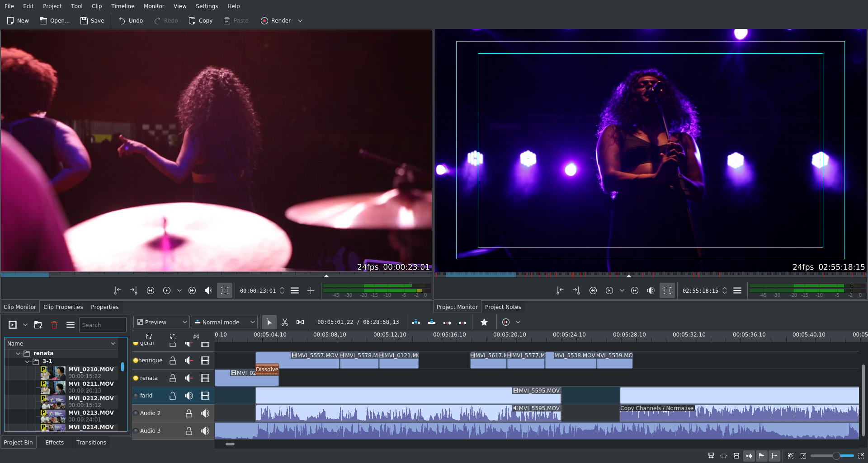Open the Timeline menu

pyautogui.click(x=123, y=6)
